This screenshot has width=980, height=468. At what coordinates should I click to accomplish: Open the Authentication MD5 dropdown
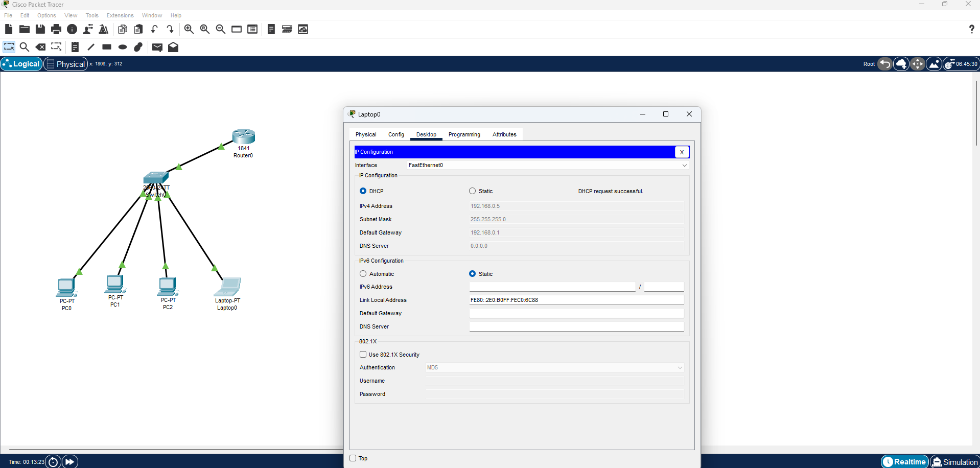[554, 367]
